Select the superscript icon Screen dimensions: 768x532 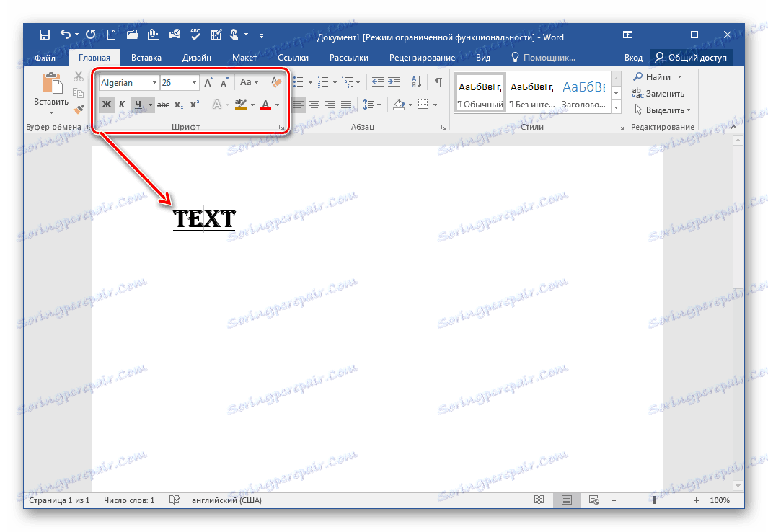(193, 104)
